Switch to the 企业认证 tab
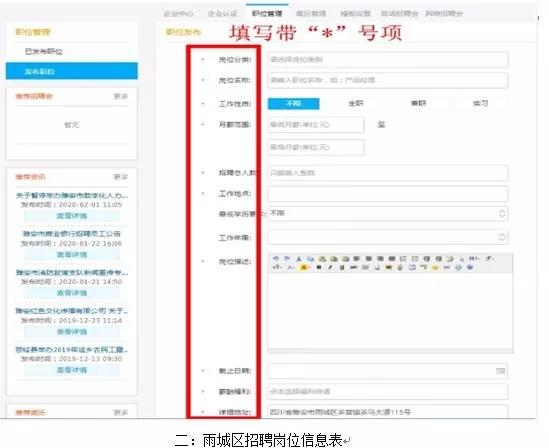The width and height of the screenshot is (549, 448). 222,14
